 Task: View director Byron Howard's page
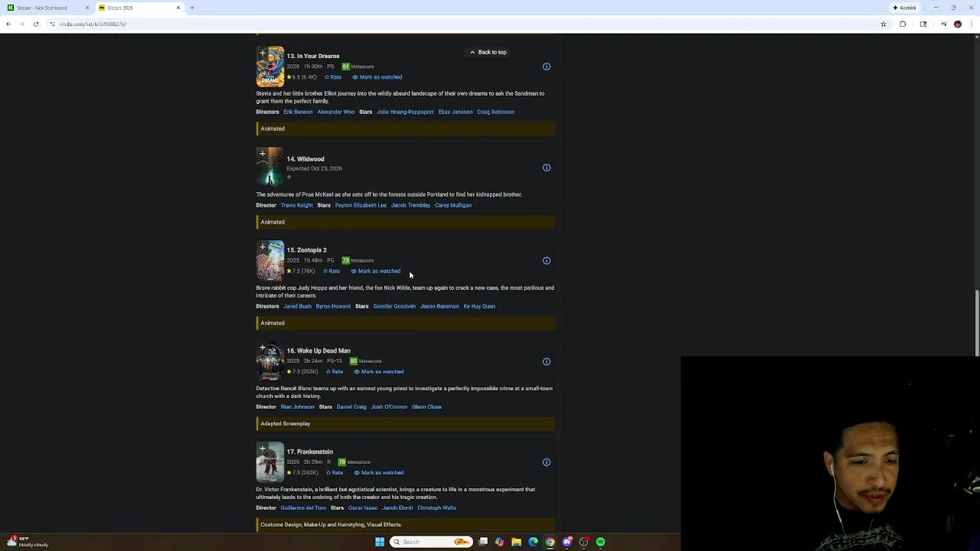333,306
